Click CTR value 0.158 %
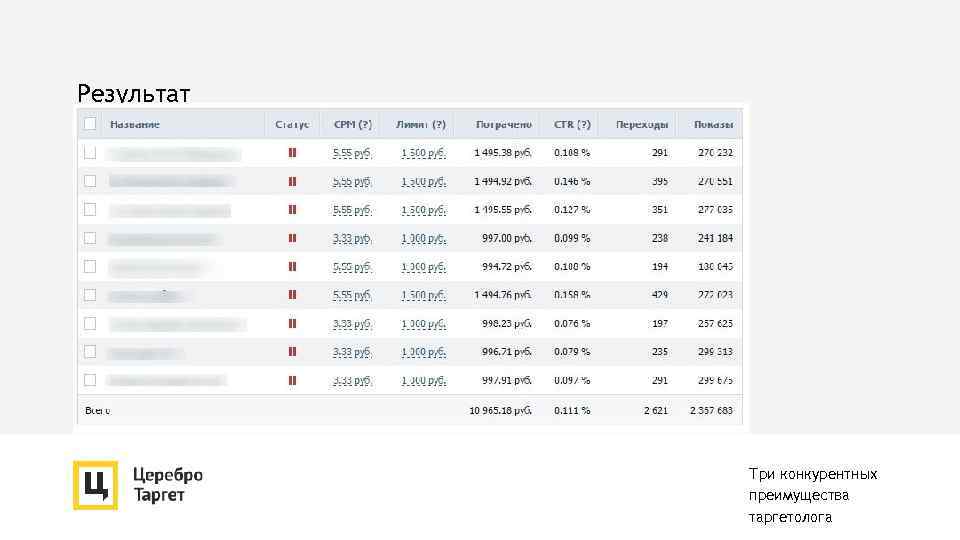Viewport: 960px width, 540px height. 572,294
